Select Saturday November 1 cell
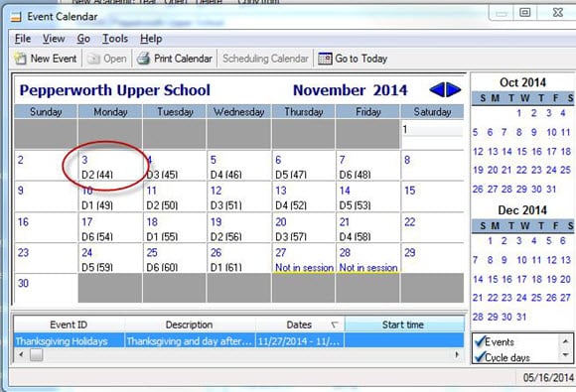This screenshot has height=392, width=576. (x=432, y=134)
